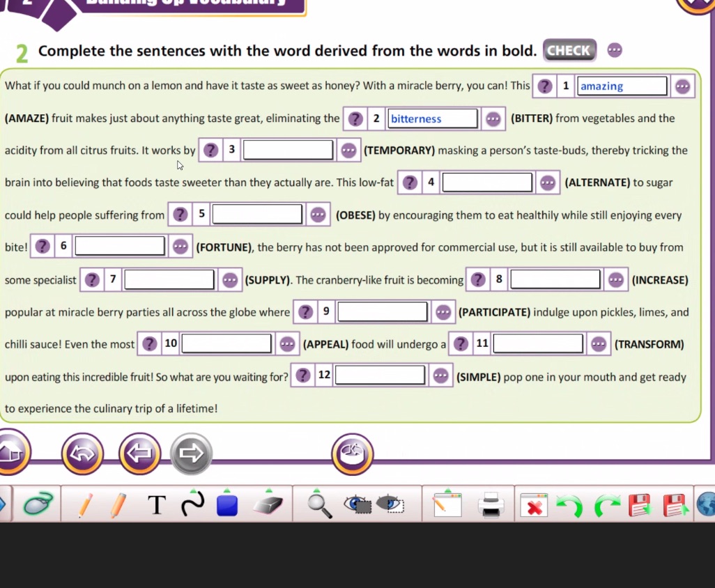The width and height of the screenshot is (715, 588).
Task: Click the dots button beside CHECK
Action: pos(615,49)
